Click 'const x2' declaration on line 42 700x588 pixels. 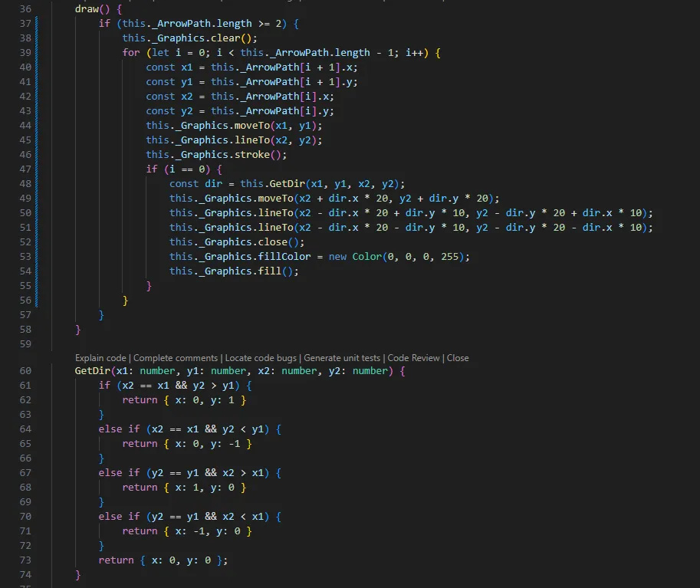169,97
